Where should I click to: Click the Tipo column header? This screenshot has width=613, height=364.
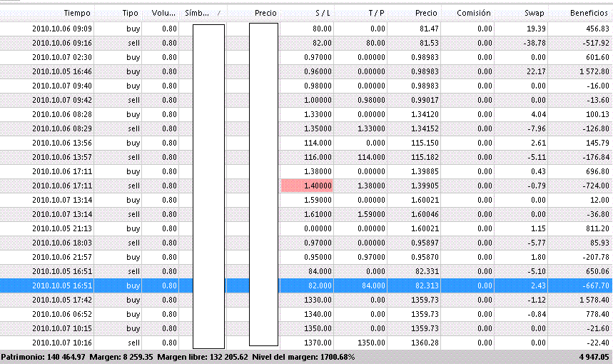(130, 14)
